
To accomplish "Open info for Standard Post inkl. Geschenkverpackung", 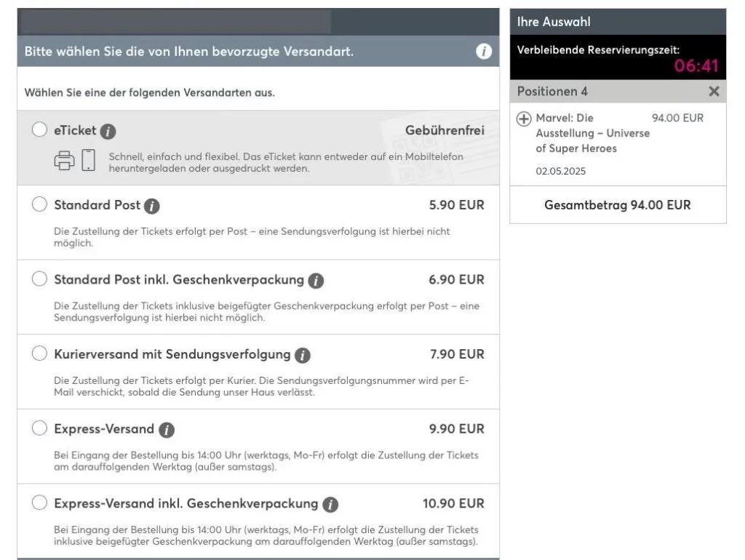I will pyautogui.click(x=315, y=279).
